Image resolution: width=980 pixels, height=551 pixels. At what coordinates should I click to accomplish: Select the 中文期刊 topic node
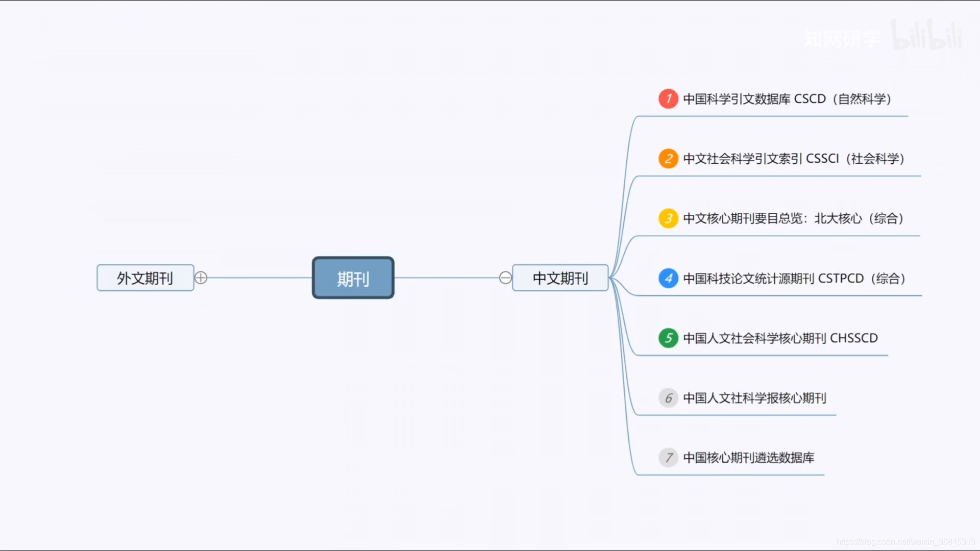click(560, 278)
